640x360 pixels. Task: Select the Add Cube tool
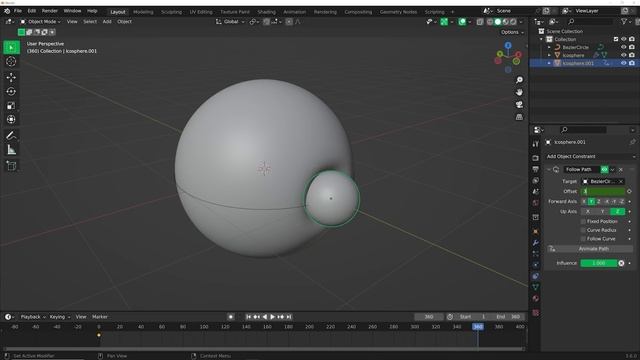[x=11, y=166]
